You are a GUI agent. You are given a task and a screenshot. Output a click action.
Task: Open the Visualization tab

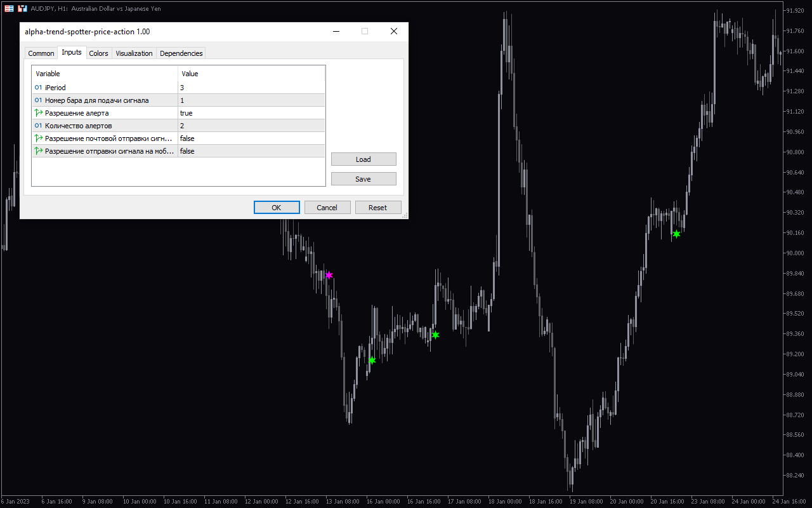pyautogui.click(x=134, y=53)
